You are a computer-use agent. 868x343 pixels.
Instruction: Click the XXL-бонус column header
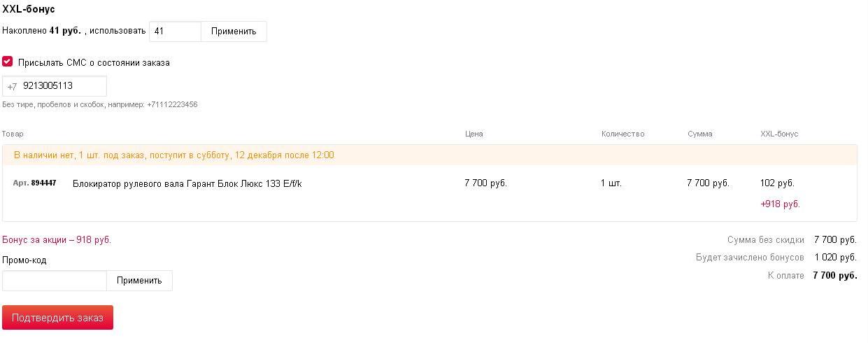pyautogui.click(x=779, y=134)
